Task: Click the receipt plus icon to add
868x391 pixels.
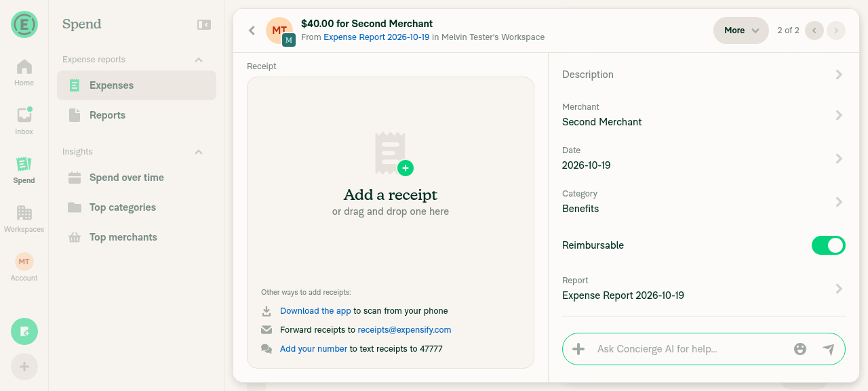Action: click(x=406, y=167)
